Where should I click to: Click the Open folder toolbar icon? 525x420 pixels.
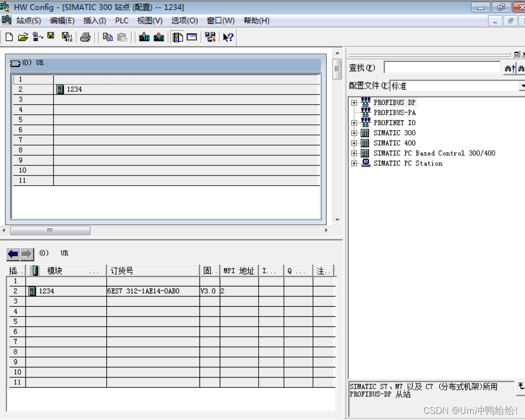23,37
